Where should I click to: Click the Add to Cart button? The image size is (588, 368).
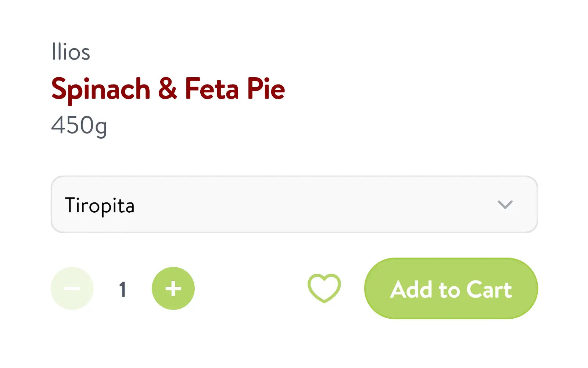pos(451,289)
